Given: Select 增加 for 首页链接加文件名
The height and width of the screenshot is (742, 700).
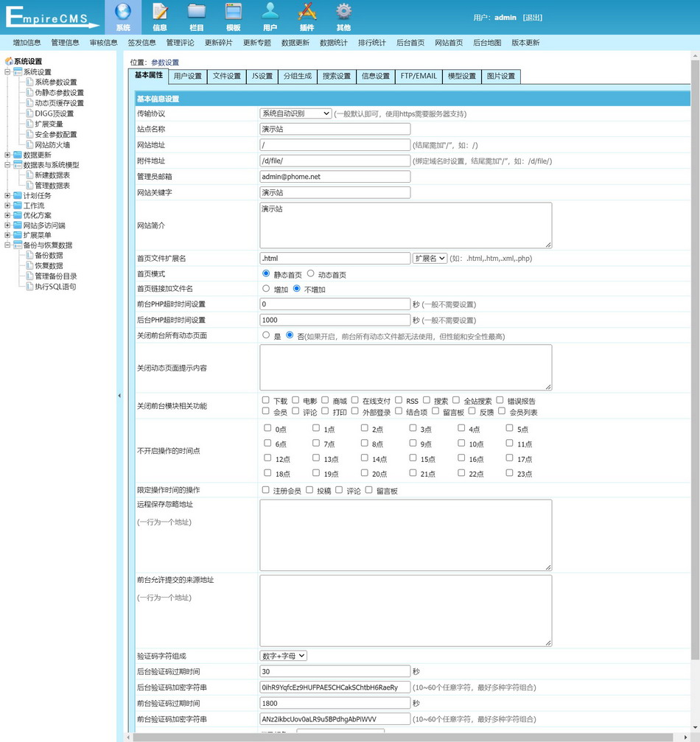Looking at the screenshot, I should point(266,288).
